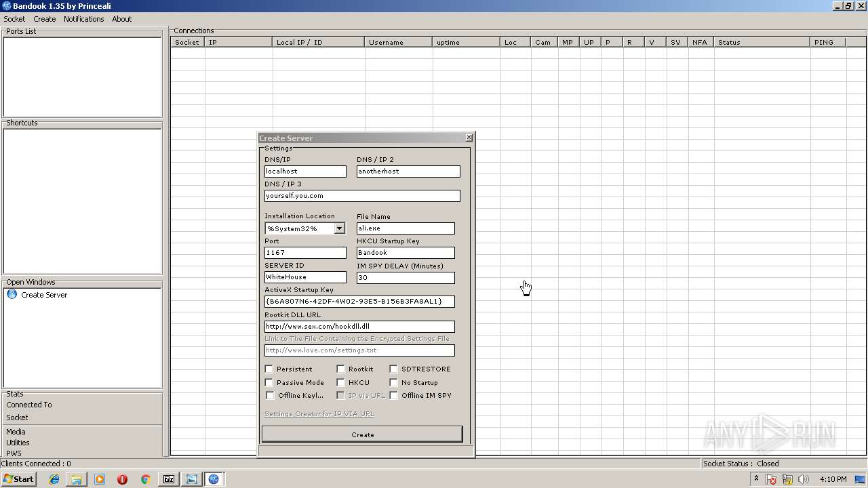The image size is (868, 488).
Task: Click the ActiveX Startup Key field
Action: click(x=359, y=302)
